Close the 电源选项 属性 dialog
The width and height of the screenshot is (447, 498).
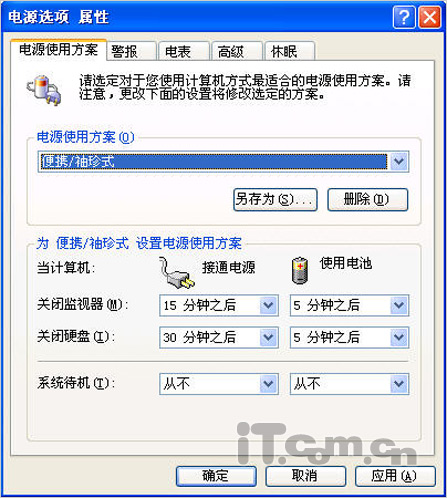coord(430,17)
